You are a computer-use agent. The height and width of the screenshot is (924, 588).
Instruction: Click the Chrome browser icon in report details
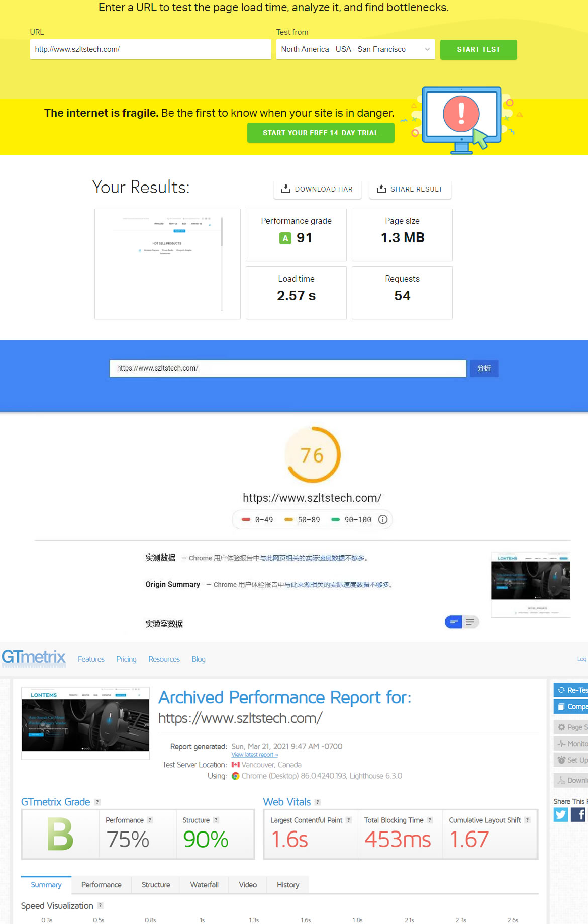pyautogui.click(x=235, y=776)
